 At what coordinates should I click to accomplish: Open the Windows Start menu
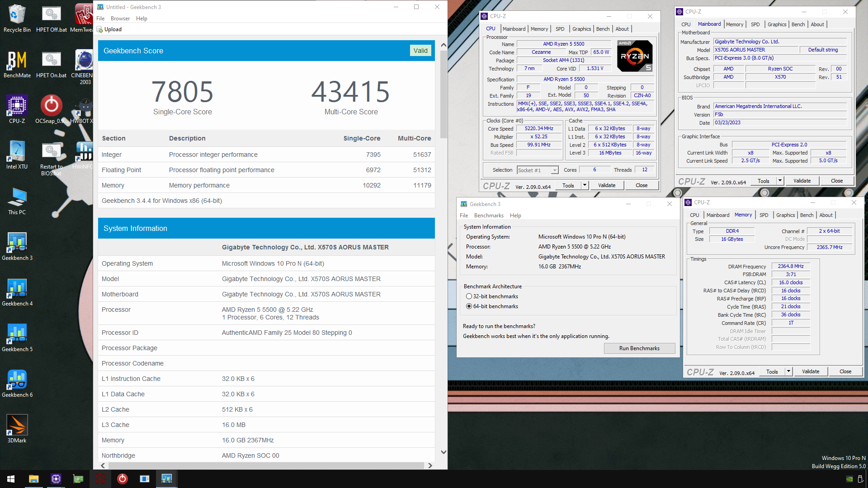11,479
